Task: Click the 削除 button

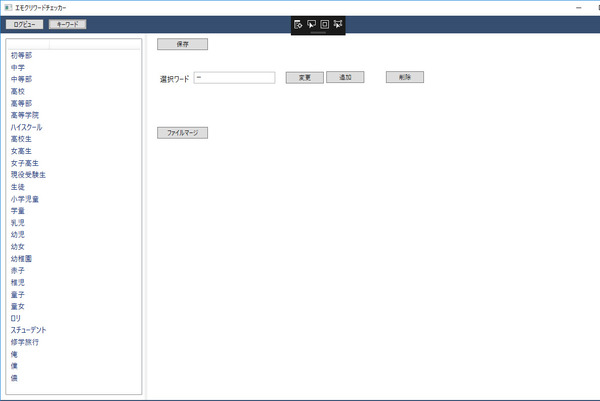Action: click(x=405, y=77)
